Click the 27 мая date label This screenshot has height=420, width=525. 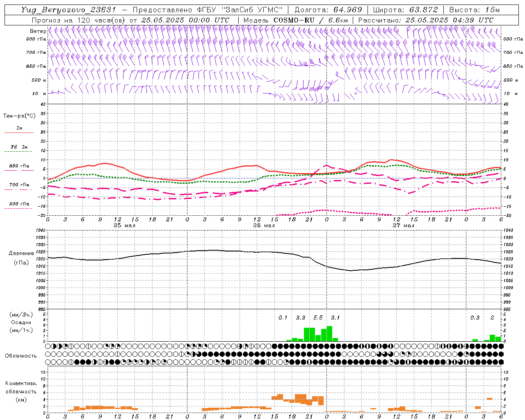coord(403,226)
